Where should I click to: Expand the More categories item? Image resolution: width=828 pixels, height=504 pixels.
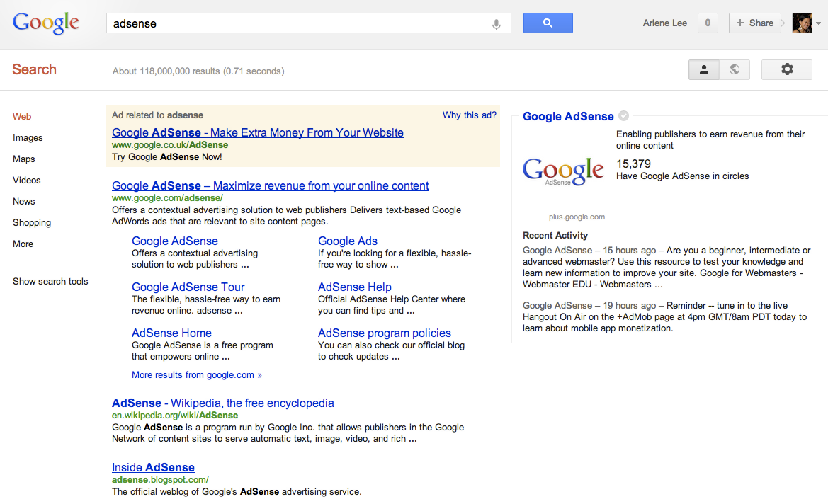click(23, 244)
